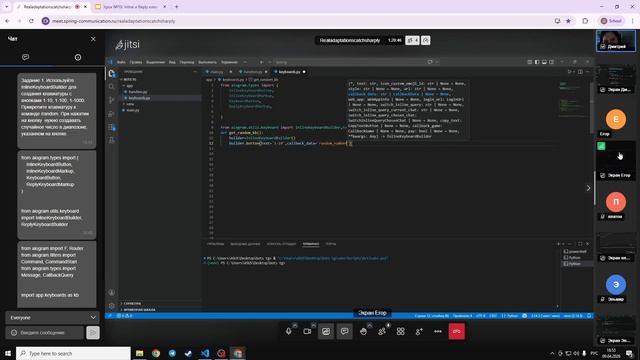The image size is (640, 360).
Task: Send the chat message with send button
Action: (93, 333)
